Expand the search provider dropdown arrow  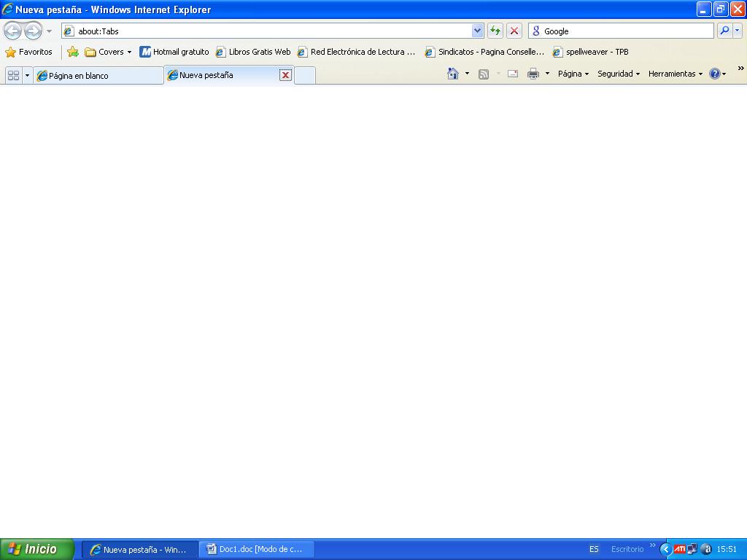738,31
